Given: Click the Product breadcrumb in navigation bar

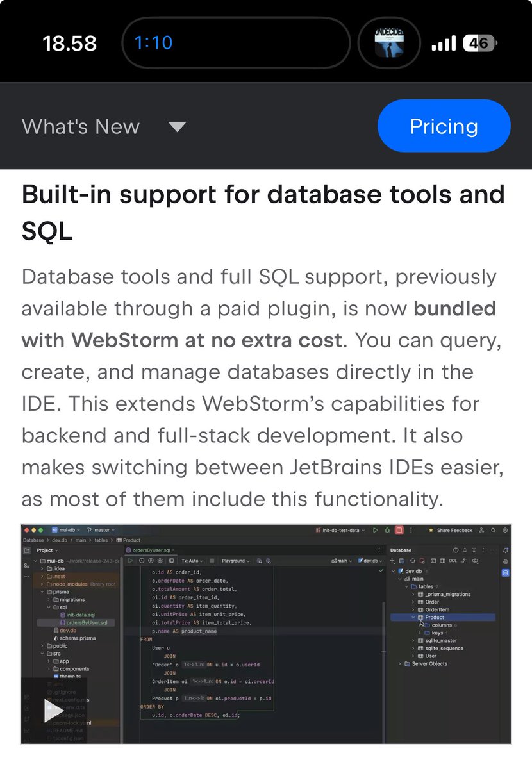Looking at the screenshot, I should (128, 540).
